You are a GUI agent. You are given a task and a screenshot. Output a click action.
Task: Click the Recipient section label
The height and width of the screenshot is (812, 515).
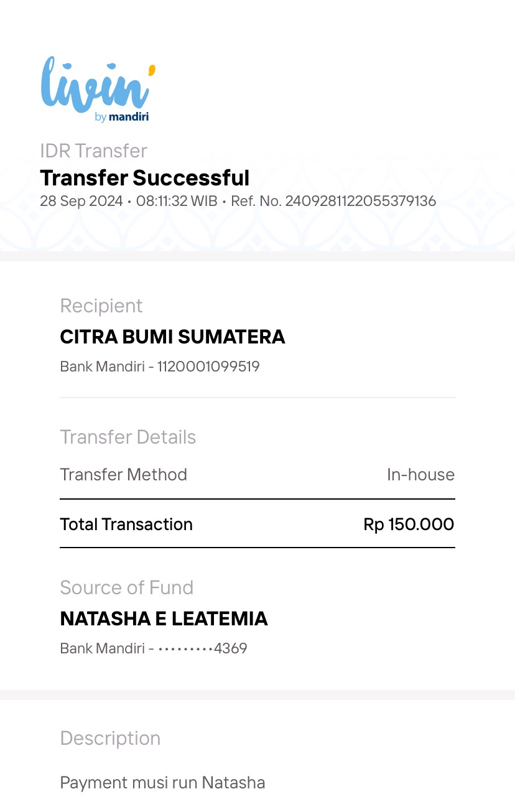coord(101,306)
